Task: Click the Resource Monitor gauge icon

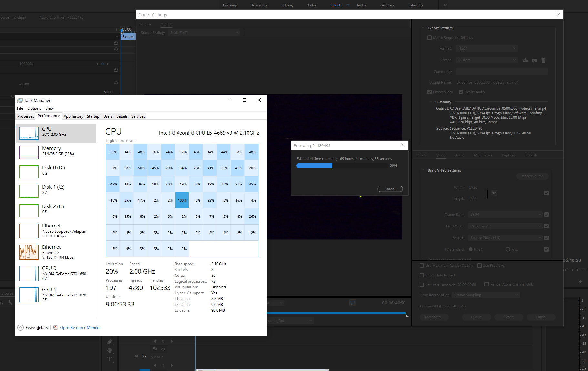Action: (56, 327)
